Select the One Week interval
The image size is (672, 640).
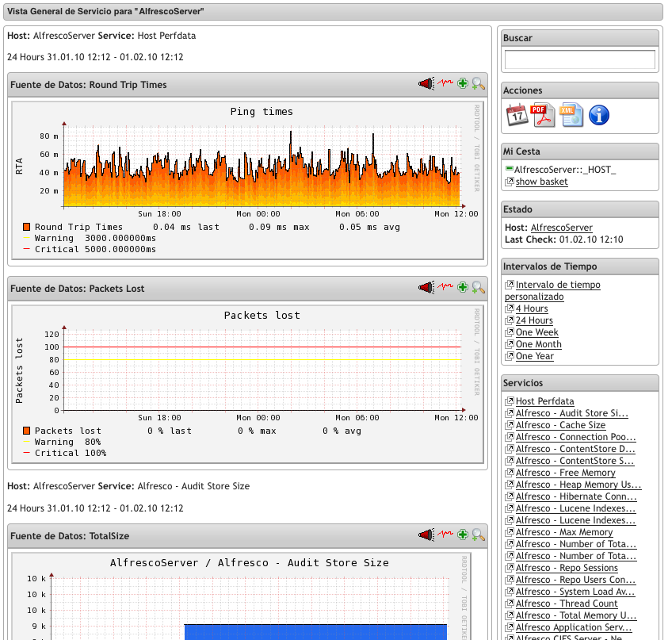pos(536,332)
